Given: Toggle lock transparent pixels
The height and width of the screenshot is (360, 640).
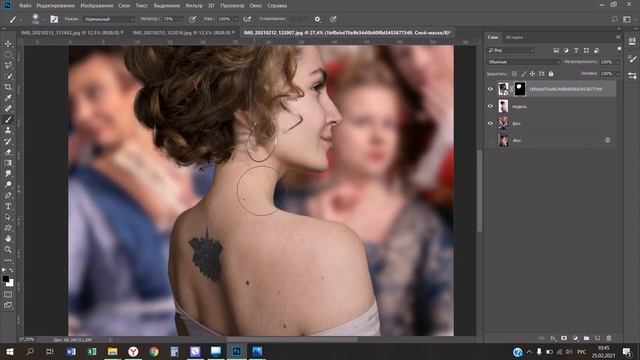Looking at the screenshot, I should point(514,74).
